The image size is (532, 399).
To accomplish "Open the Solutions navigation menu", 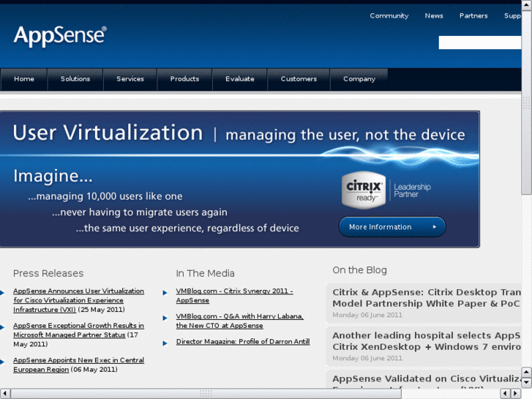I will pyautogui.click(x=75, y=79).
